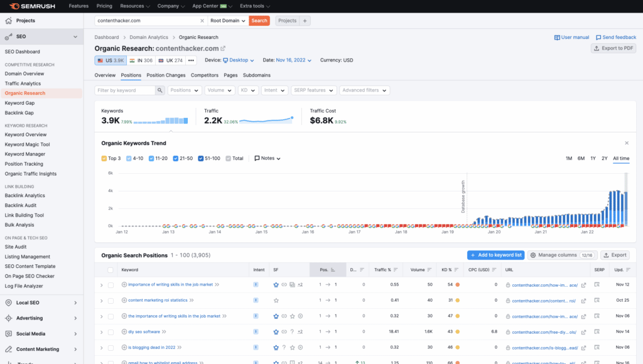Open the KD filter dropdown
643x364 pixels.
(247, 90)
